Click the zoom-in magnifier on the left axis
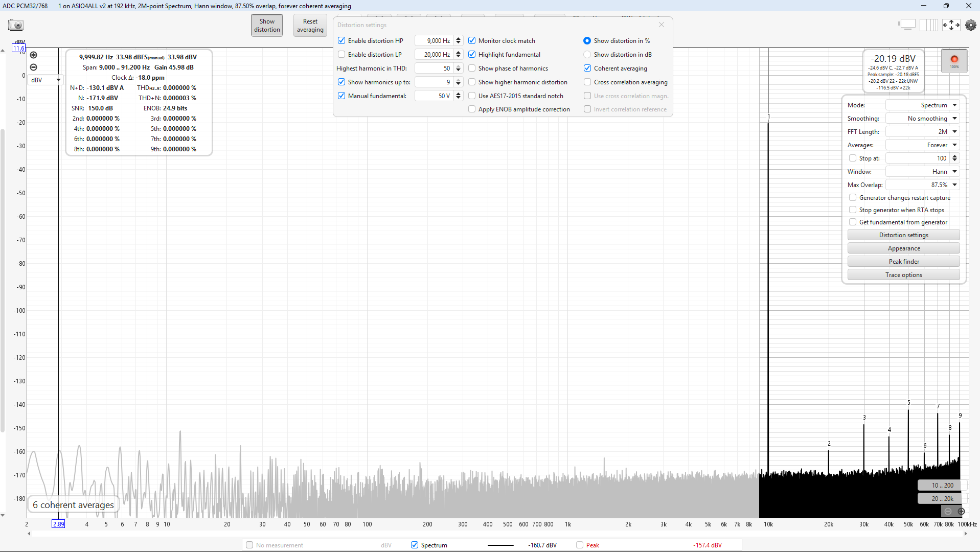The height and width of the screenshot is (552, 980). pyautogui.click(x=33, y=55)
